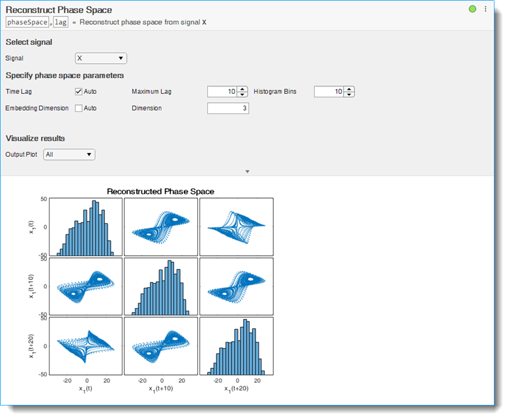The image size is (509, 420).
Task: Click the green task status indicator
Action: (473, 9)
